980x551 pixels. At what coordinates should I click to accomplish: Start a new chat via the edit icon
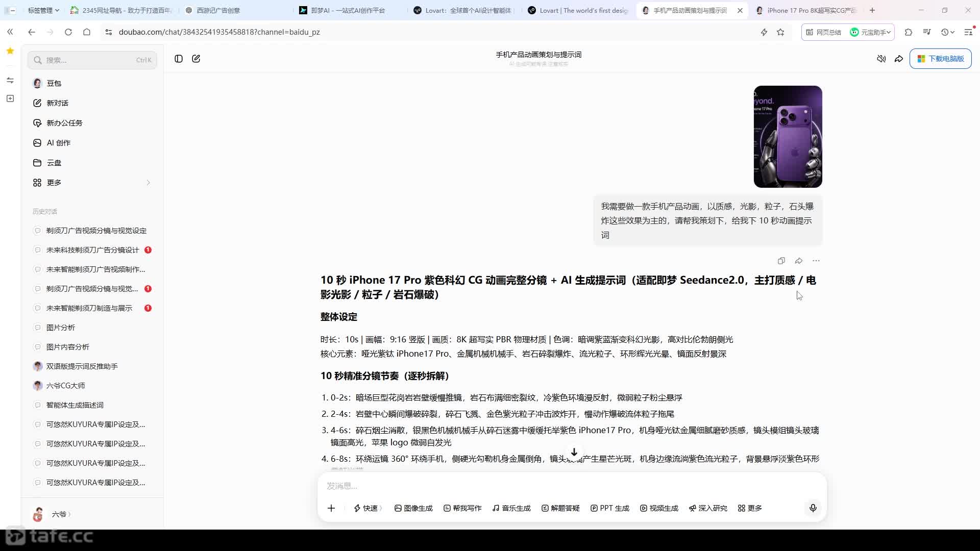click(196, 59)
